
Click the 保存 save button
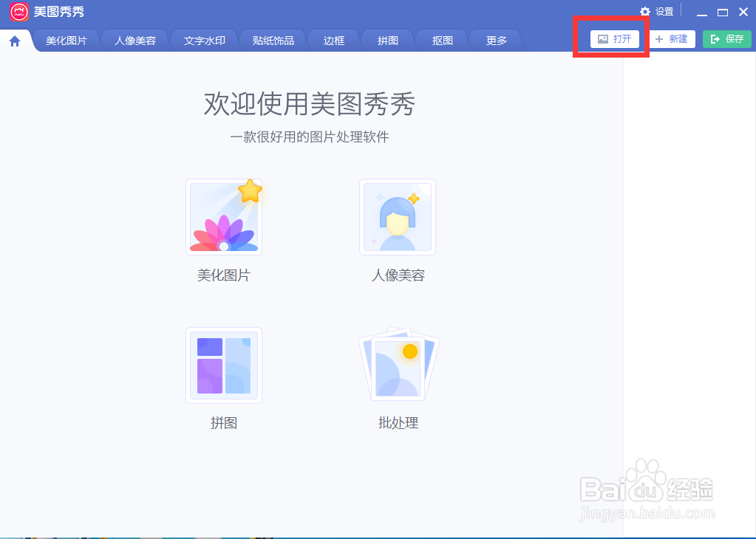click(726, 38)
